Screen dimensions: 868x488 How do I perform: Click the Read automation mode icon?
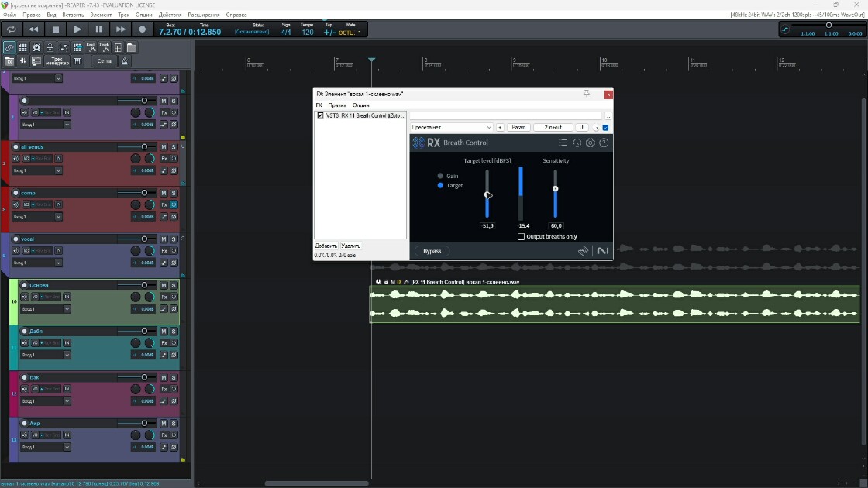click(91, 47)
